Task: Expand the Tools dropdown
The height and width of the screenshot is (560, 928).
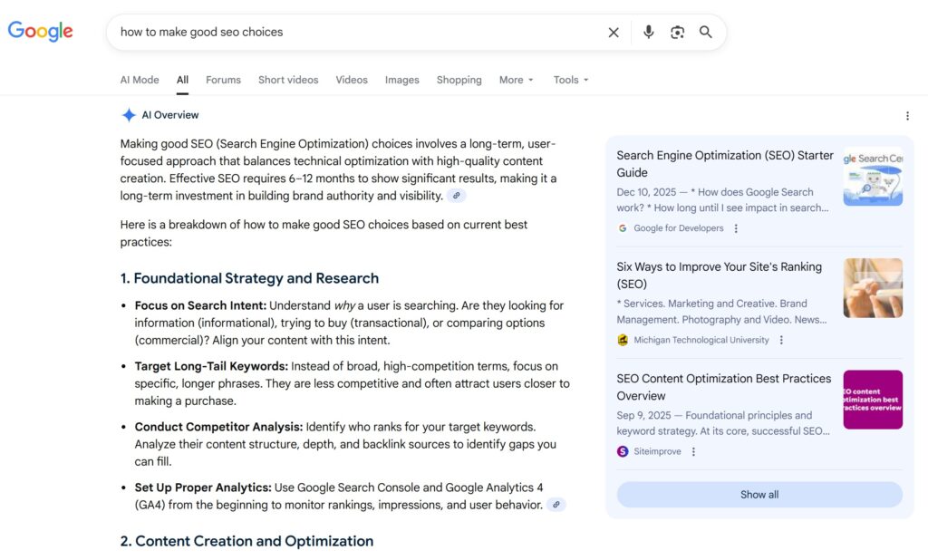Action: pos(571,80)
